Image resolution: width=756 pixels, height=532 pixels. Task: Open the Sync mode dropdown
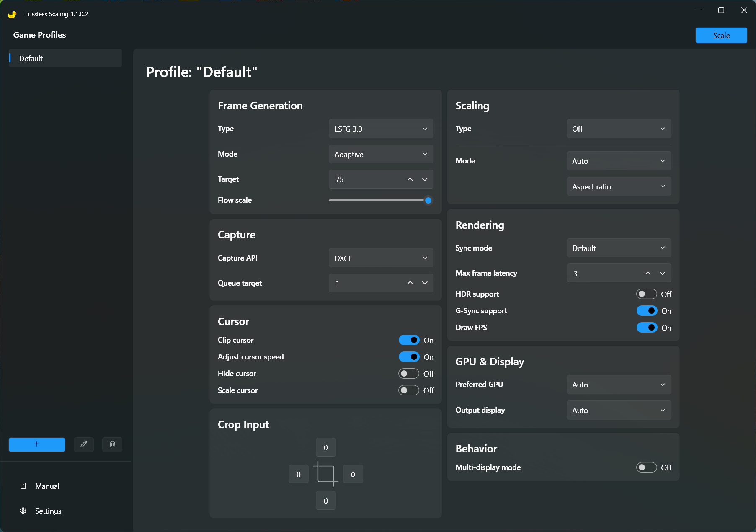(619, 248)
